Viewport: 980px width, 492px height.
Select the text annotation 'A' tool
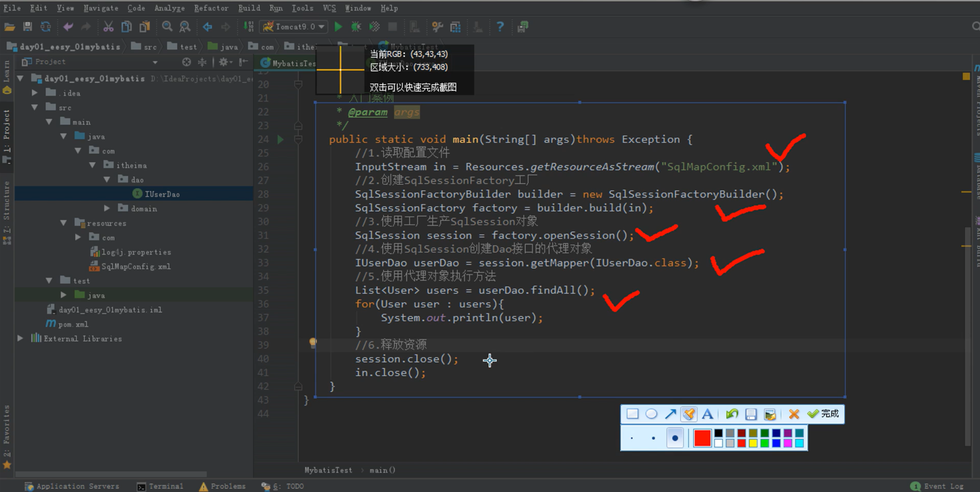coord(707,414)
